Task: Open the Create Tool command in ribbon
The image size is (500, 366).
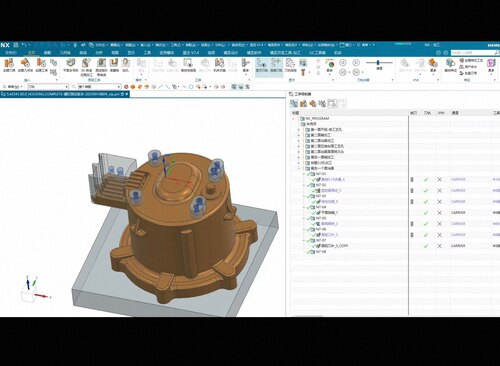Action: [x=9, y=65]
